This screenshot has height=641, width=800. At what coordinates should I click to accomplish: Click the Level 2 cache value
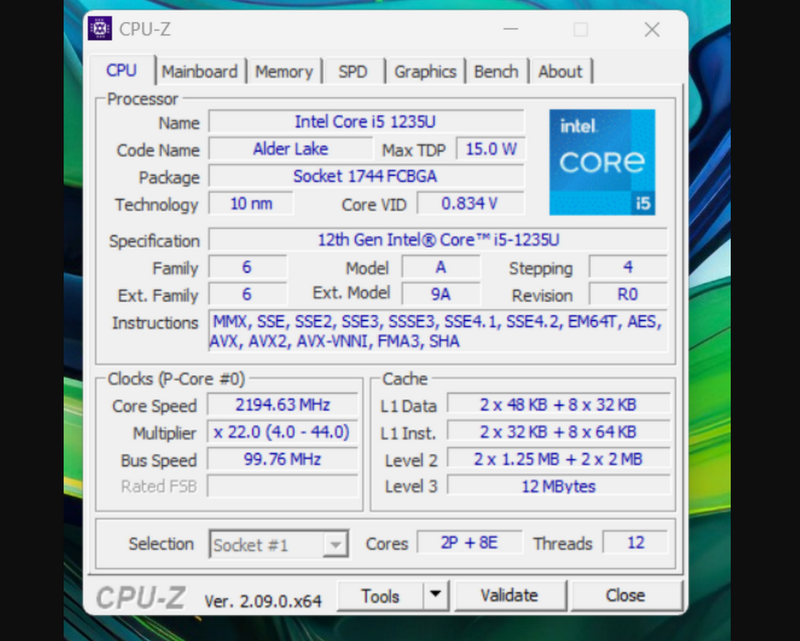(x=559, y=459)
